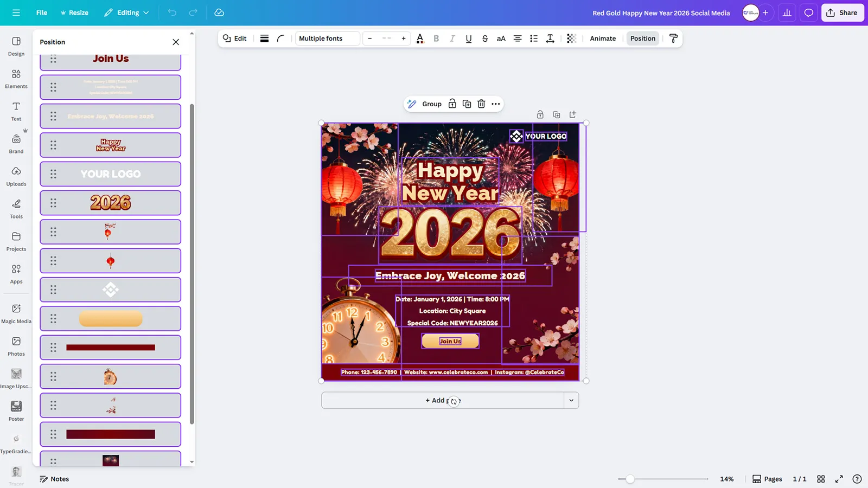The height and width of the screenshot is (488, 868).
Task: Open the comments speech bubble icon
Action: coord(808,13)
